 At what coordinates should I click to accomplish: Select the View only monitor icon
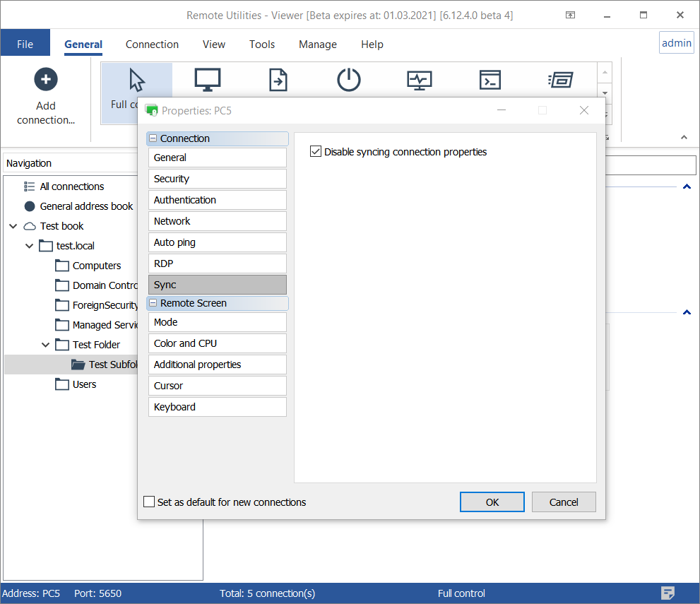[x=208, y=80]
